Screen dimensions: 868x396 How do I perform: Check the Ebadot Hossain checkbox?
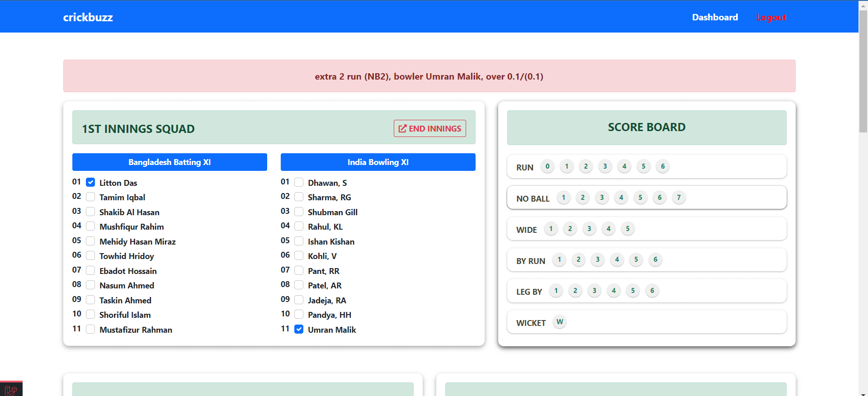point(90,270)
